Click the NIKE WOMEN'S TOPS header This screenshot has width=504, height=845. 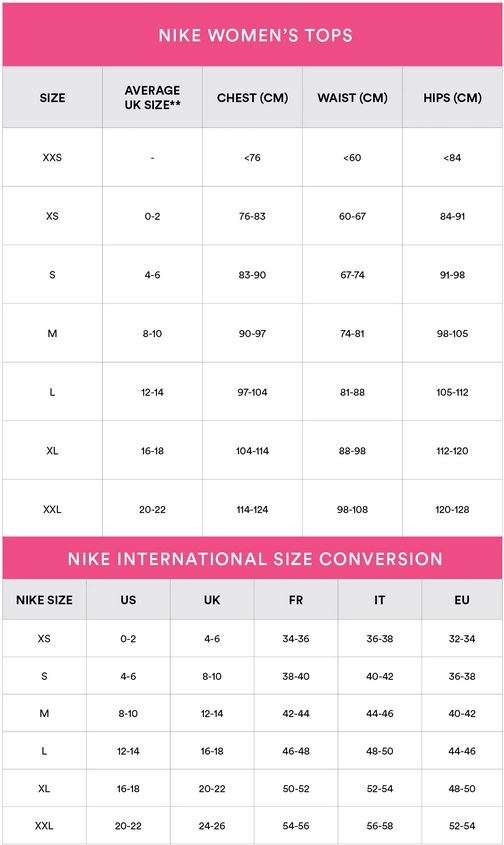click(256, 35)
